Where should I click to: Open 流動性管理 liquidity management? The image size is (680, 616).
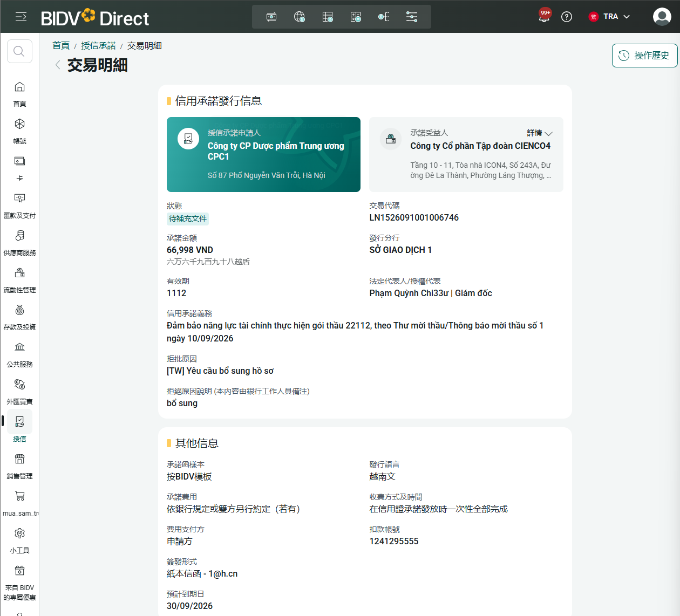19,279
